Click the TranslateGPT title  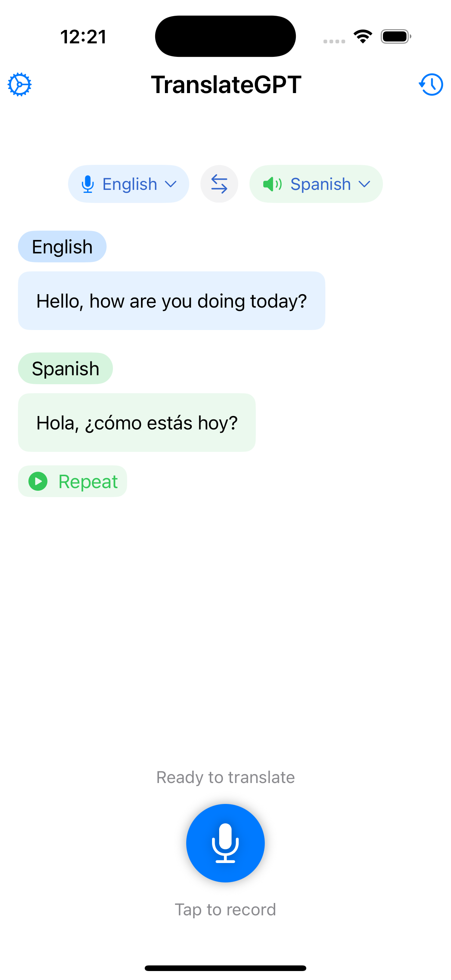click(225, 84)
